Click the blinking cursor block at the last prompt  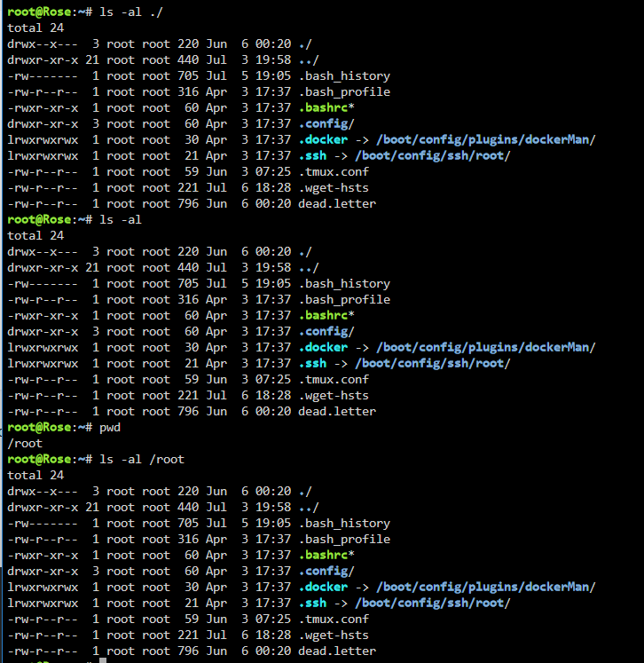pyautogui.click(x=103, y=660)
